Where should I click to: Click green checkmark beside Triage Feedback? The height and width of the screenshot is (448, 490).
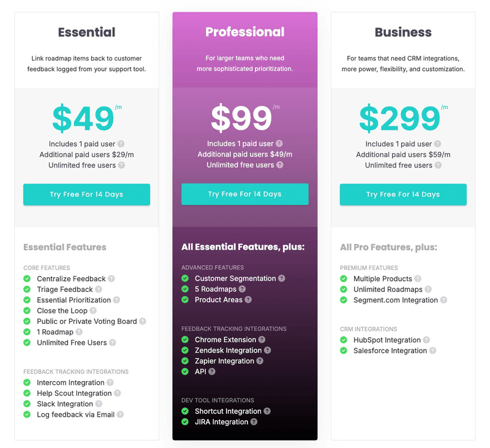click(27, 289)
